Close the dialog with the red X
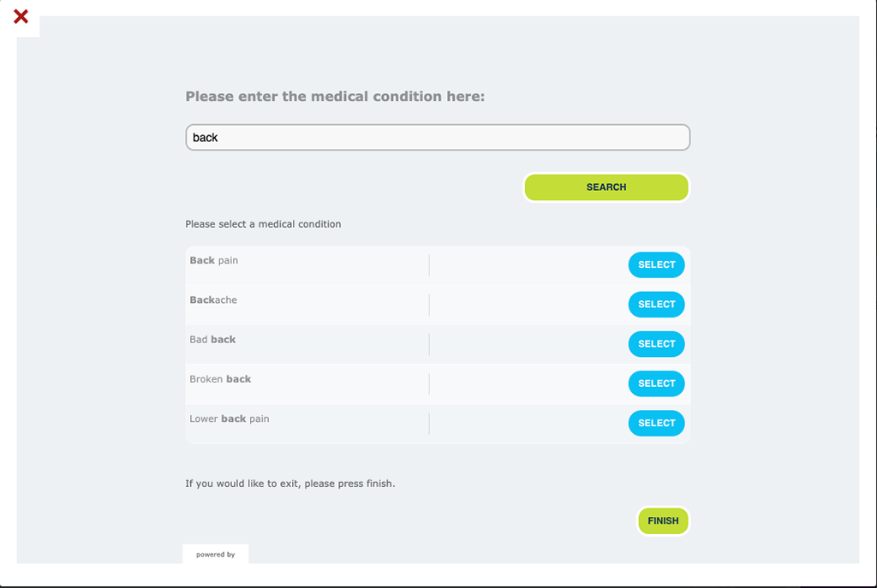Image resolution: width=877 pixels, height=588 pixels. point(21,17)
